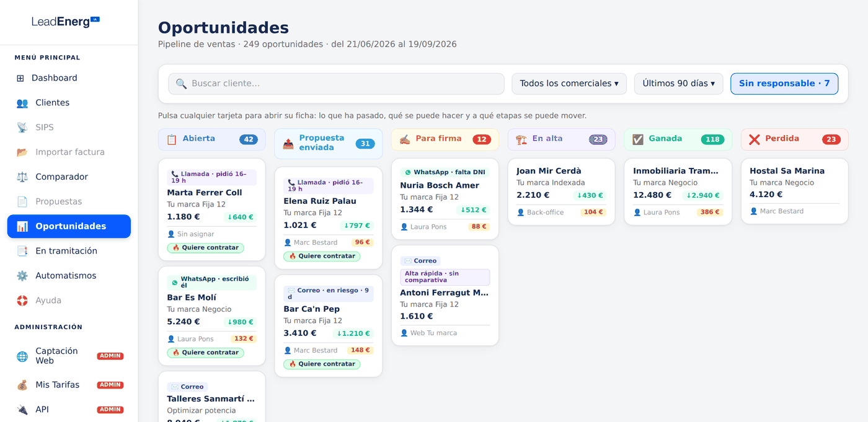Click Marc Bestard on Hostal Sa Marina card

[777, 211]
